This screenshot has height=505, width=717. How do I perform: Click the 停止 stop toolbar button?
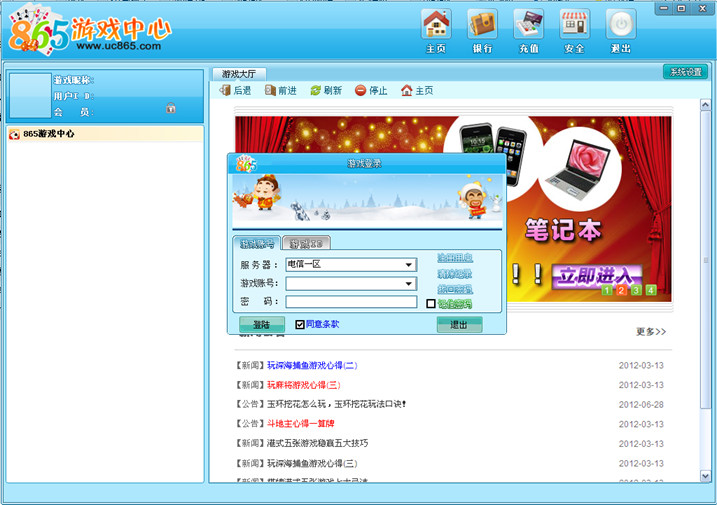click(x=371, y=91)
